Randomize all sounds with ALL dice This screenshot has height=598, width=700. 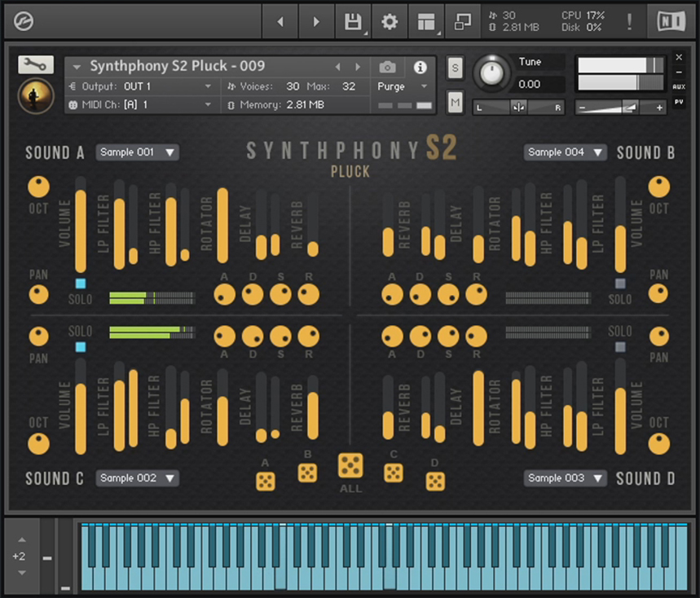(350, 465)
